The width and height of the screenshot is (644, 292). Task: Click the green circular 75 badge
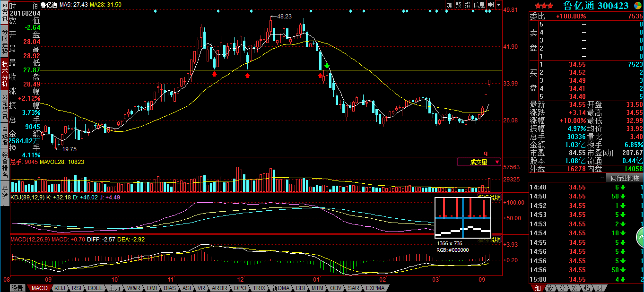(x=640, y=235)
